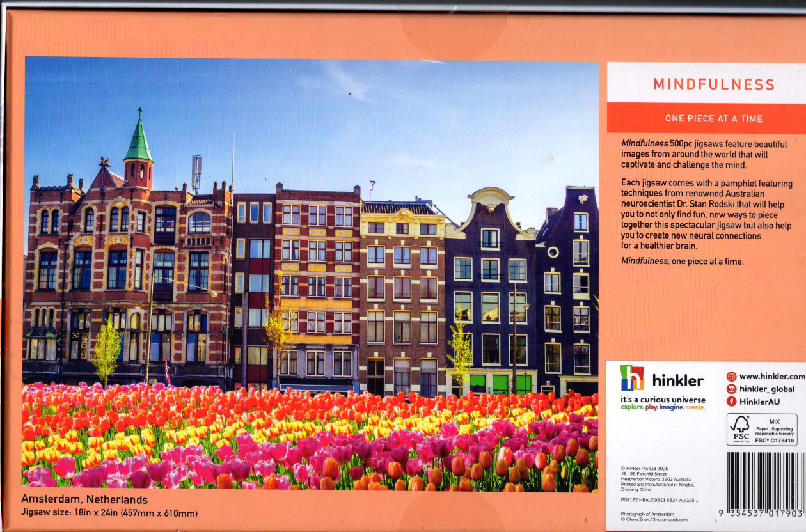Open the www.hinkler.com web address
Viewport: 806px width, 532px height.
point(772,376)
